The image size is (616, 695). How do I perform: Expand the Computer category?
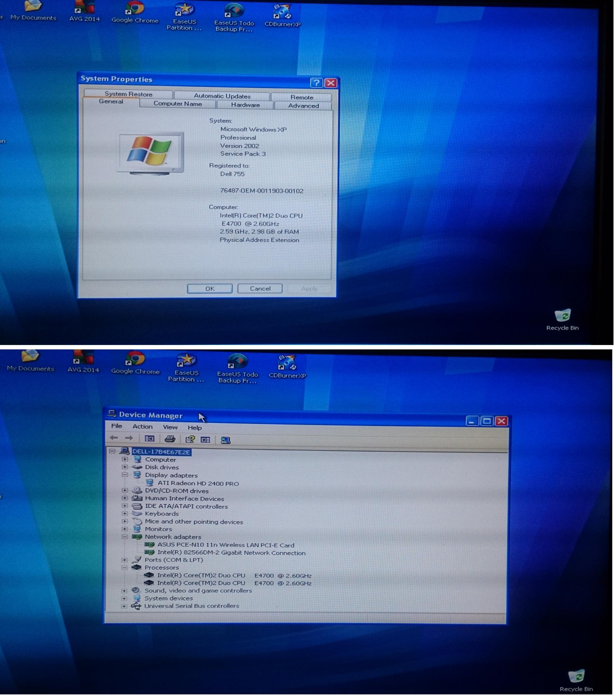(125, 459)
